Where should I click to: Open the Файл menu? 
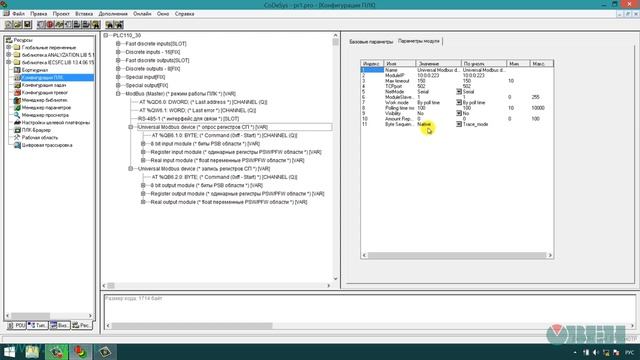18,14
